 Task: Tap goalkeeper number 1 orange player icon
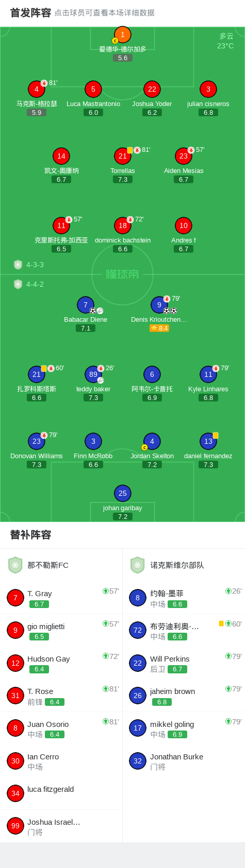point(123,34)
